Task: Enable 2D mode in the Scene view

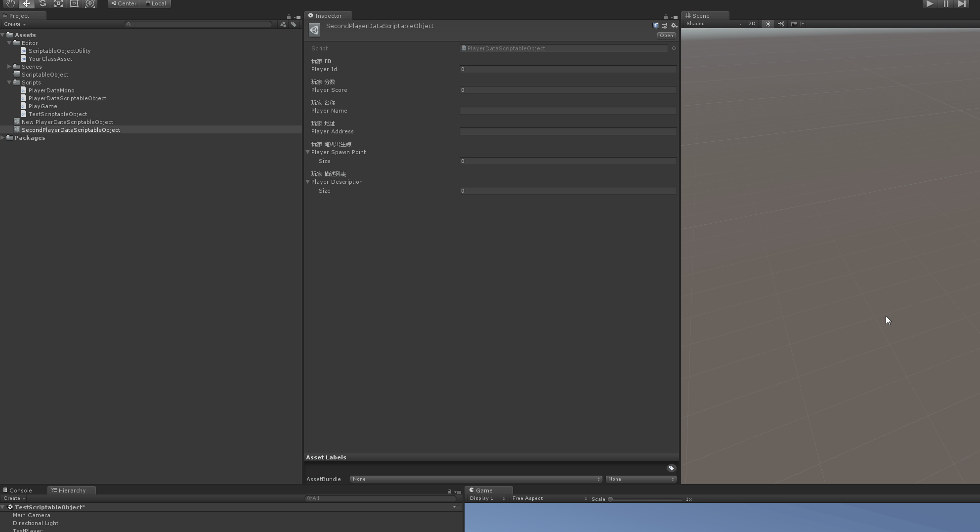Action: [x=752, y=24]
